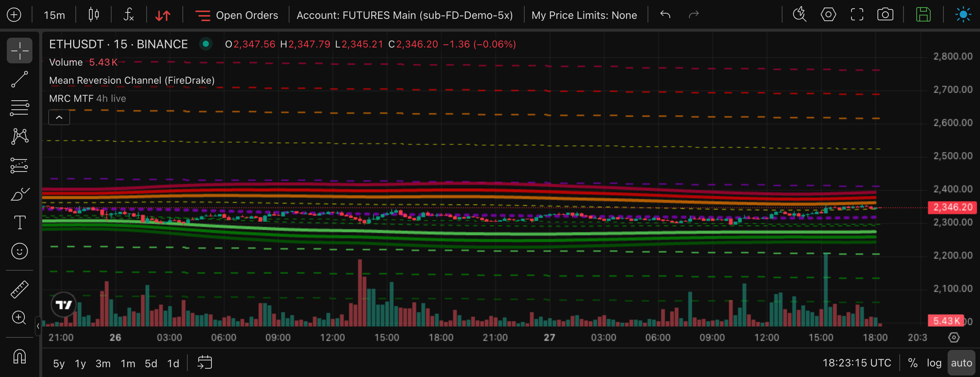Click the 15:00 time axis label on 27
This screenshot has width=980, height=377.
click(x=821, y=337)
